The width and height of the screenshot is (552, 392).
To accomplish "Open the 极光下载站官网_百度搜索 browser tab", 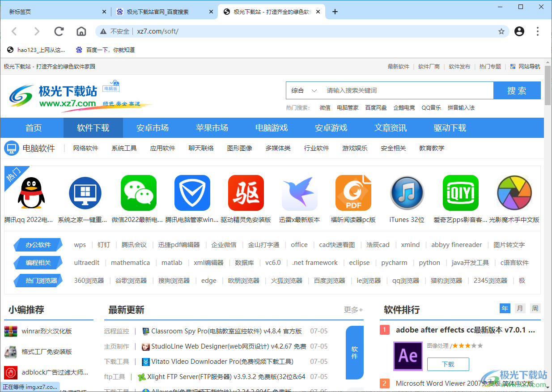I will [161, 12].
